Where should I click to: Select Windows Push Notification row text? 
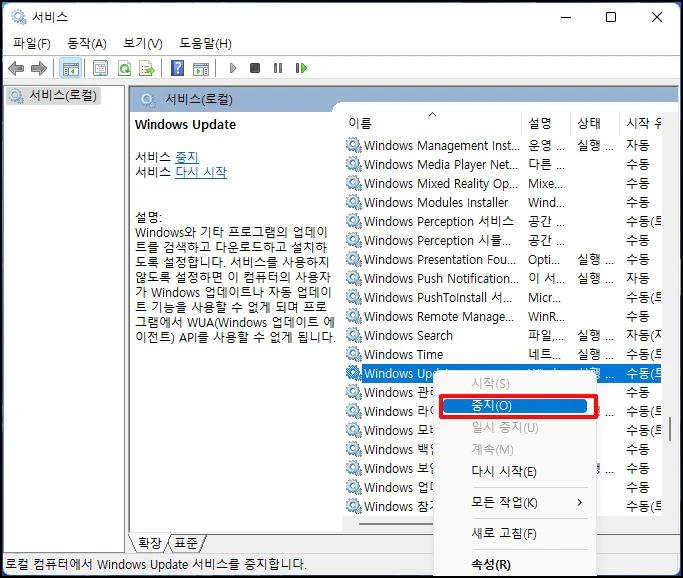click(441, 278)
